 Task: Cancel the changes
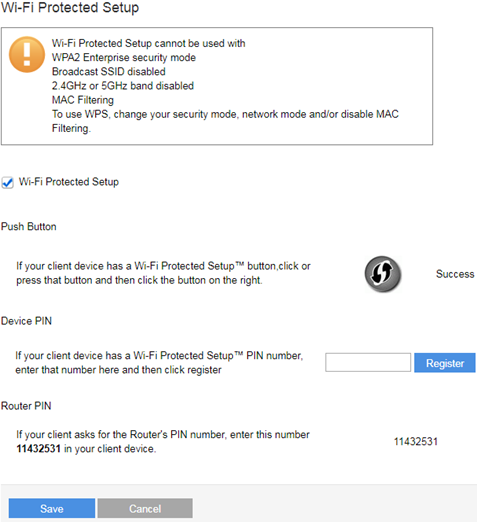(145, 508)
